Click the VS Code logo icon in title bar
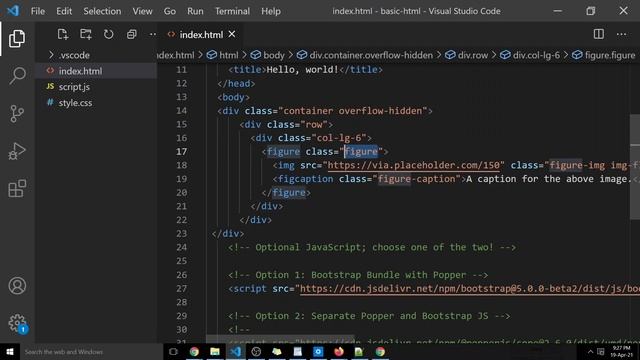Screen dimensions: 640x360 click(13, 11)
